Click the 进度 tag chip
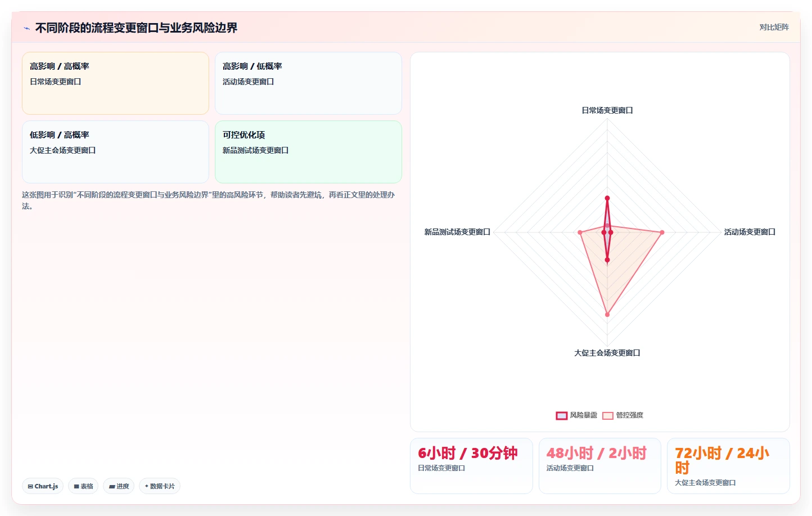 [x=119, y=486]
